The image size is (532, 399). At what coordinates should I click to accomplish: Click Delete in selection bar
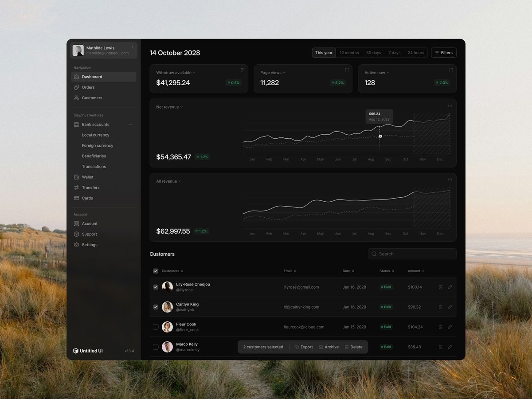(x=353, y=347)
